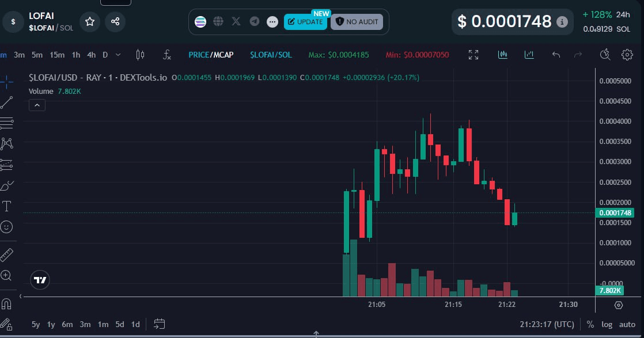This screenshot has width=644, height=338.
Task: Toggle the percent scale (%)
Action: 590,324
